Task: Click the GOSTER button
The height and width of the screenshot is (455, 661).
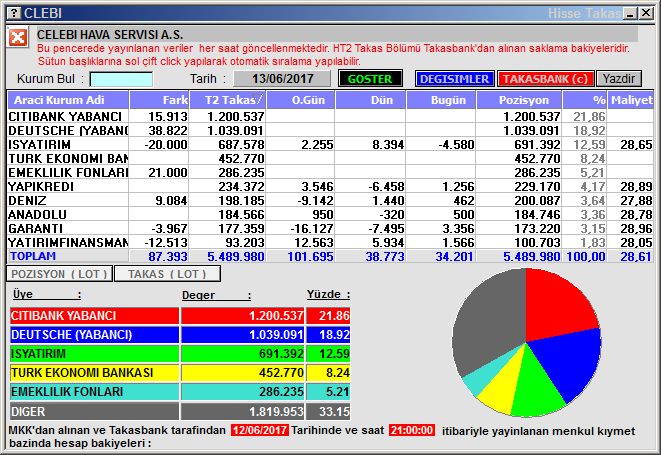Action: [x=370, y=78]
